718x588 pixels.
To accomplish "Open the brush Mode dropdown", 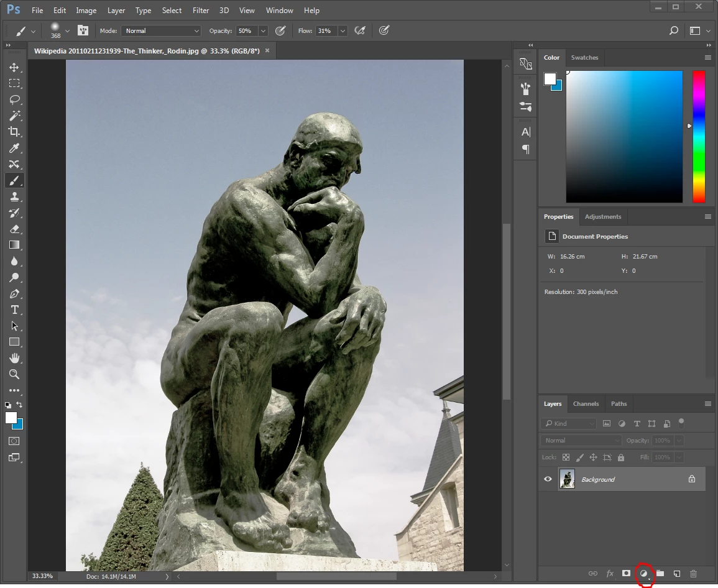I will point(162,30).
